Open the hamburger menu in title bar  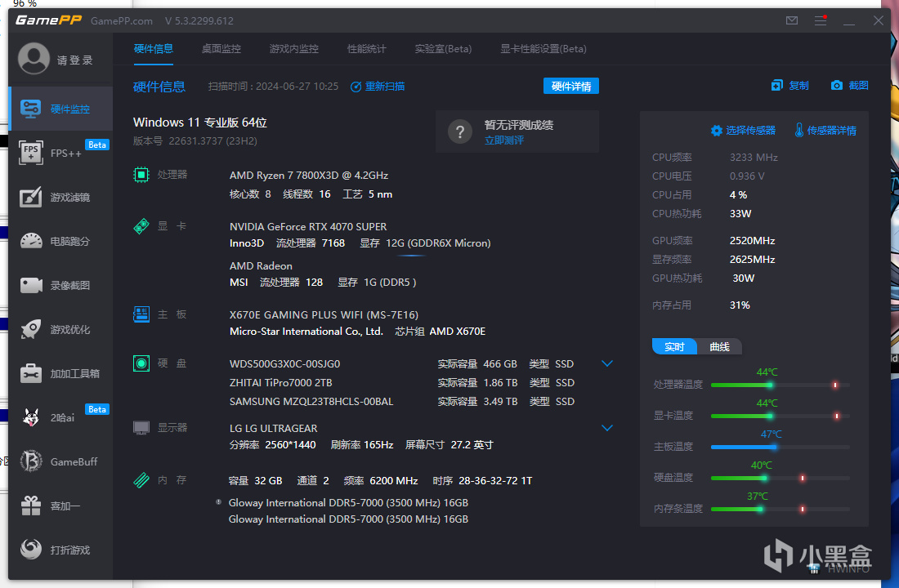[x=821, y=20]
